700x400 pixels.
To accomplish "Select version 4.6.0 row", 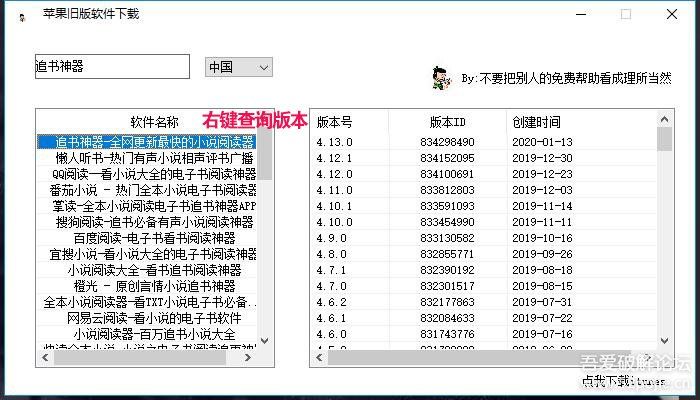I will (483, 334).
